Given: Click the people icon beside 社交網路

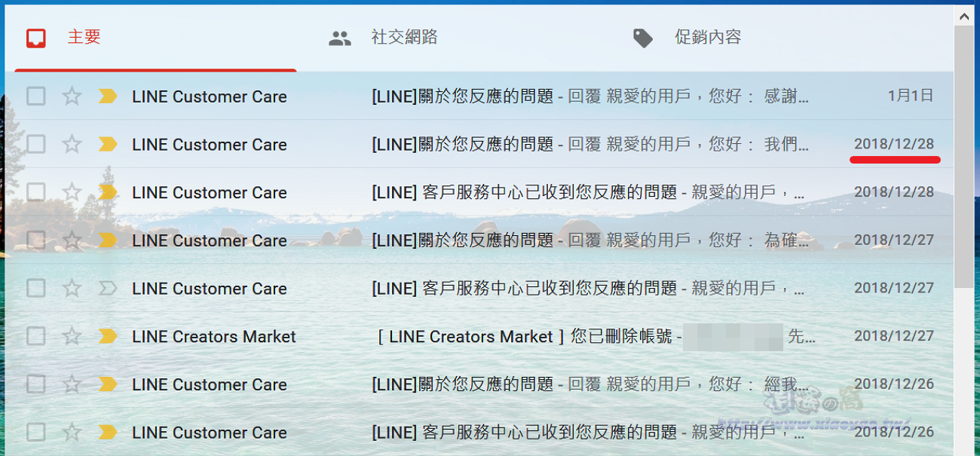Looking at the screenshot, I should [340, 35].
